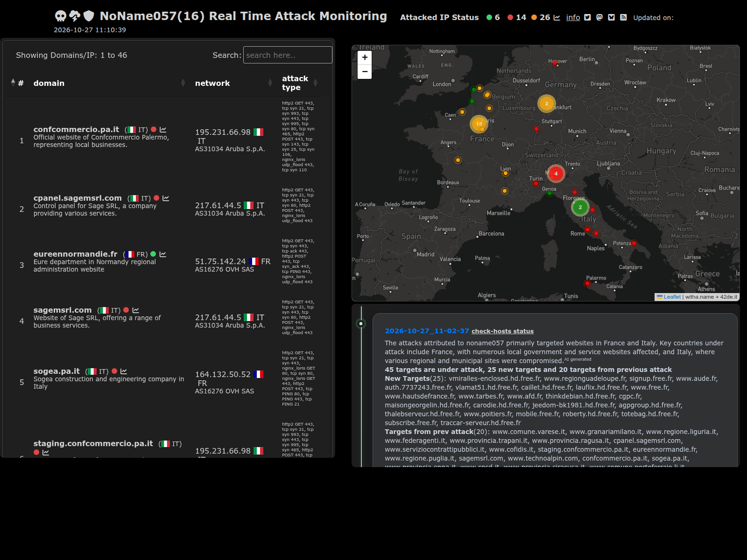This screenshot has height=560, width=747.
Task: Open the chart icon beside the orange 26 count
Action: 557,17
